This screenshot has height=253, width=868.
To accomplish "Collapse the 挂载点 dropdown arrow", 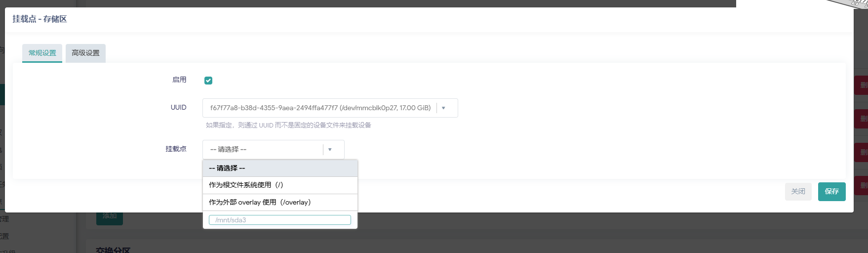I will click(330, 149).
